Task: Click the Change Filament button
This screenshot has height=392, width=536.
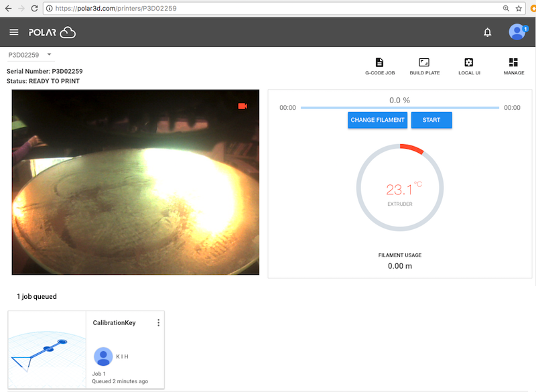Action: (377, 120)
